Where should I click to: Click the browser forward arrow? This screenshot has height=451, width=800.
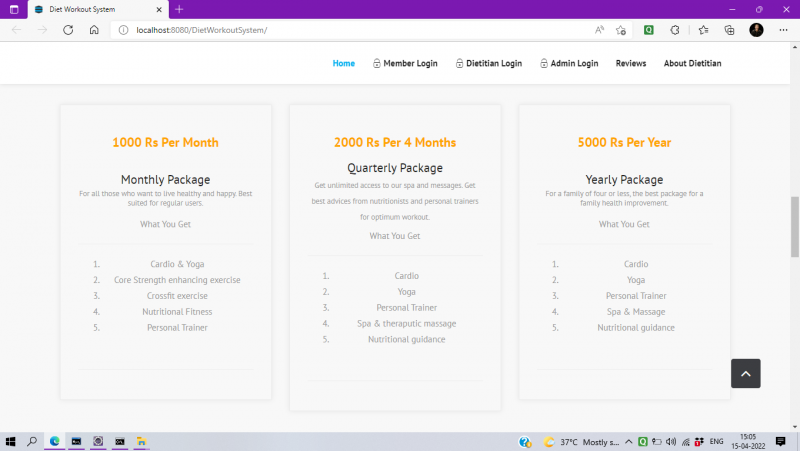42,30
